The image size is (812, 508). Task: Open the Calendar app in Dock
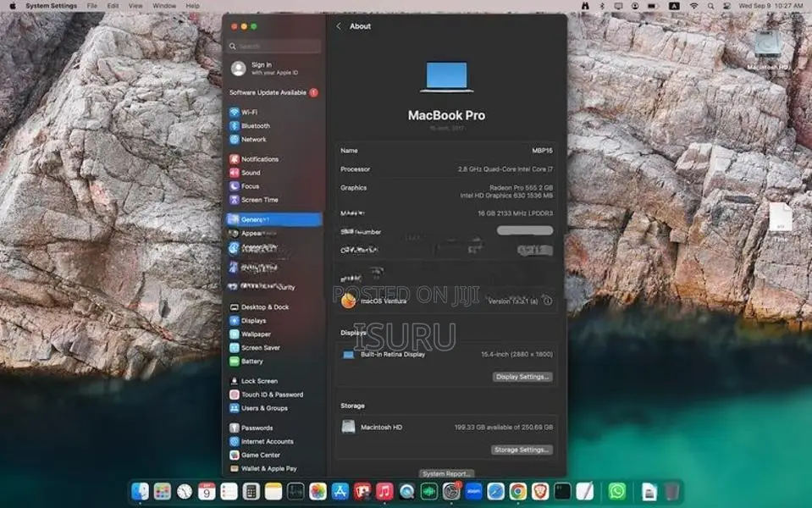point(207,491)
